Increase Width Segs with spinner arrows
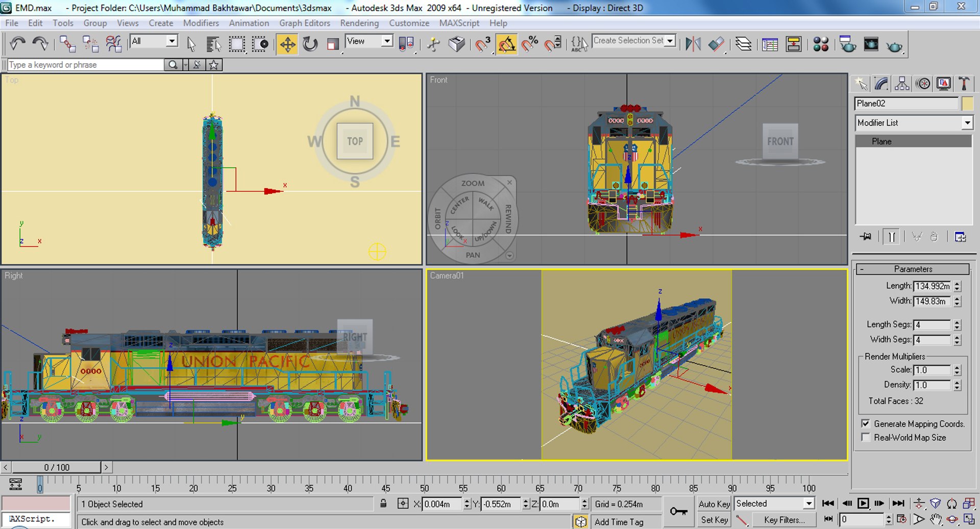Image resolution: width=980 pixels, height=529 pixels. tap(958, 337)
